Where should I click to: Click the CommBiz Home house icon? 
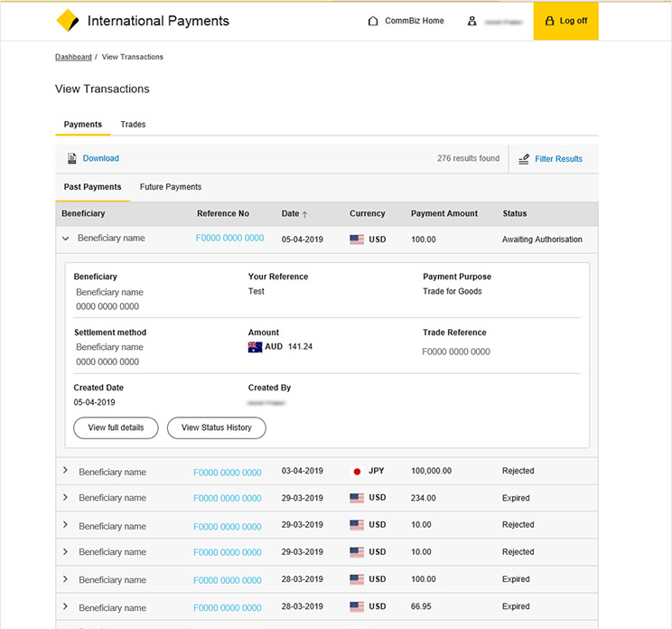(x=373, y=21)
